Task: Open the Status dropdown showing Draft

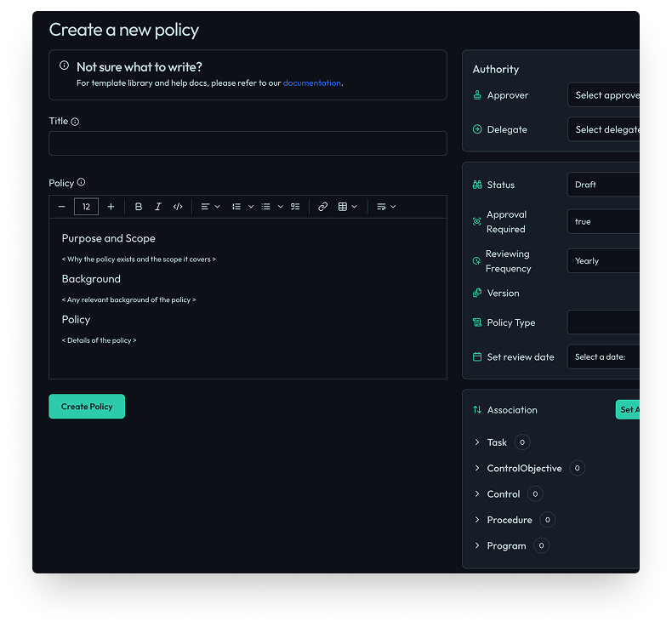Action: pyautogui.click(x=604, y=185)
